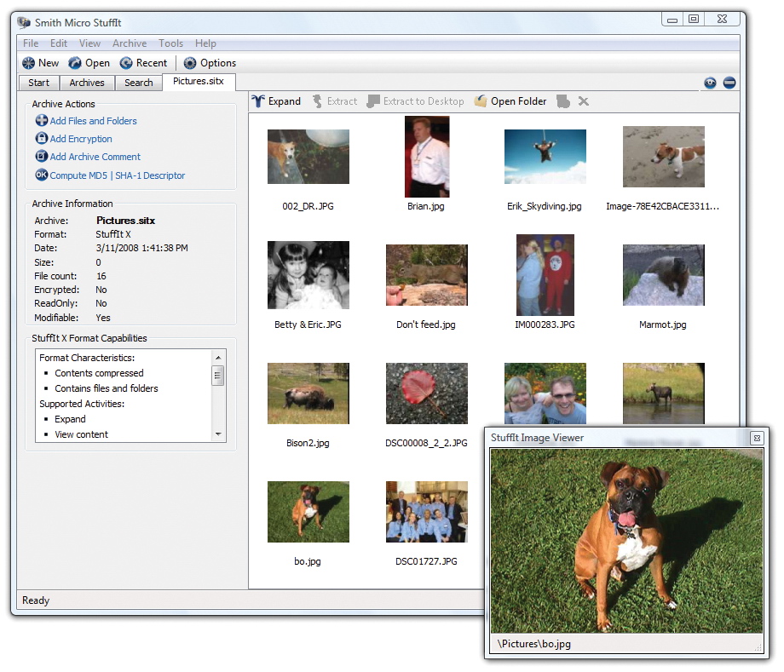784x672 pixels.
Task: Click Add Files and Folders link
Action: [x=93, y=121]
